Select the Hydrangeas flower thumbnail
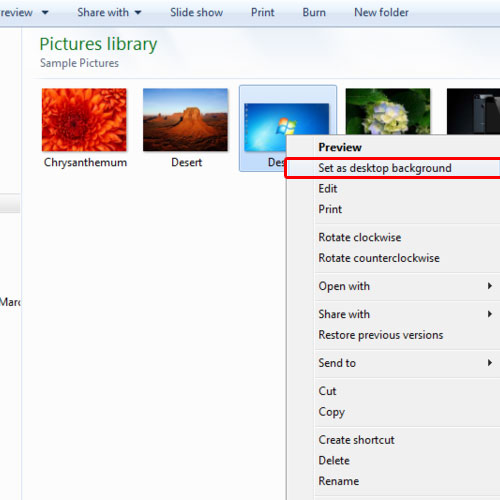This screenshot has height=500, width=500. [388, 112]
